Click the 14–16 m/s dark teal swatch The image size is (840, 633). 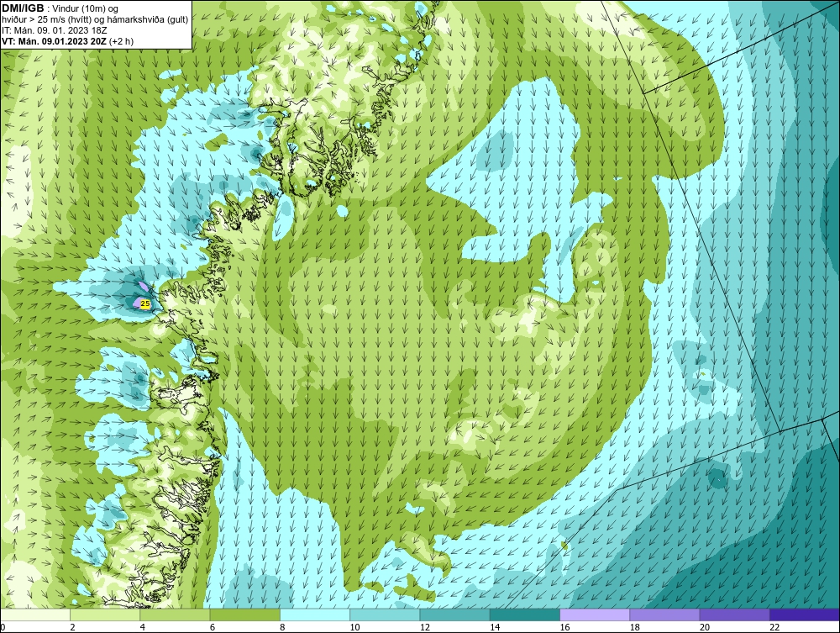click(x=525, y=615)
